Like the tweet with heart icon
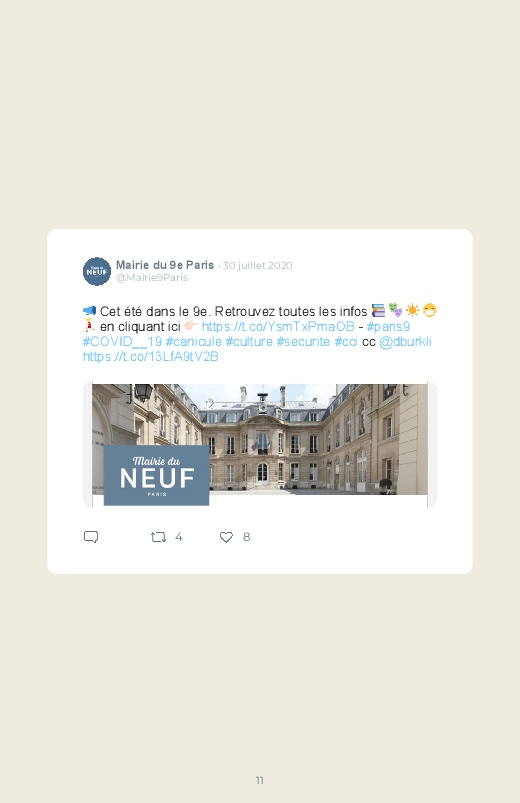520x803 pixels. [226, 537]
